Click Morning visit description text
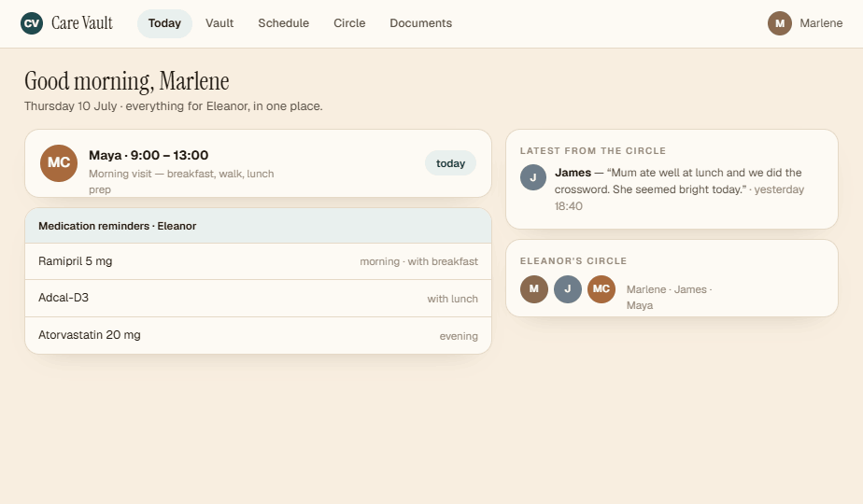Image resolution: width=863 pixels, height=504 pixels. 181,182
